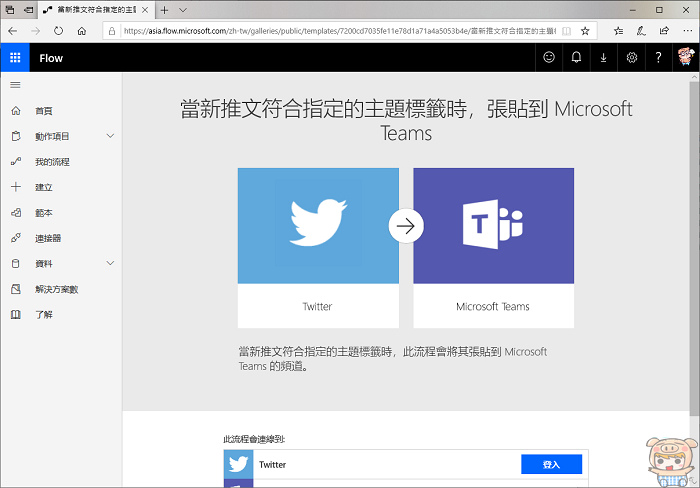This screenshot has width=700, height=488.
Task: Open 範本 templates page
Action: click(44, 213)
